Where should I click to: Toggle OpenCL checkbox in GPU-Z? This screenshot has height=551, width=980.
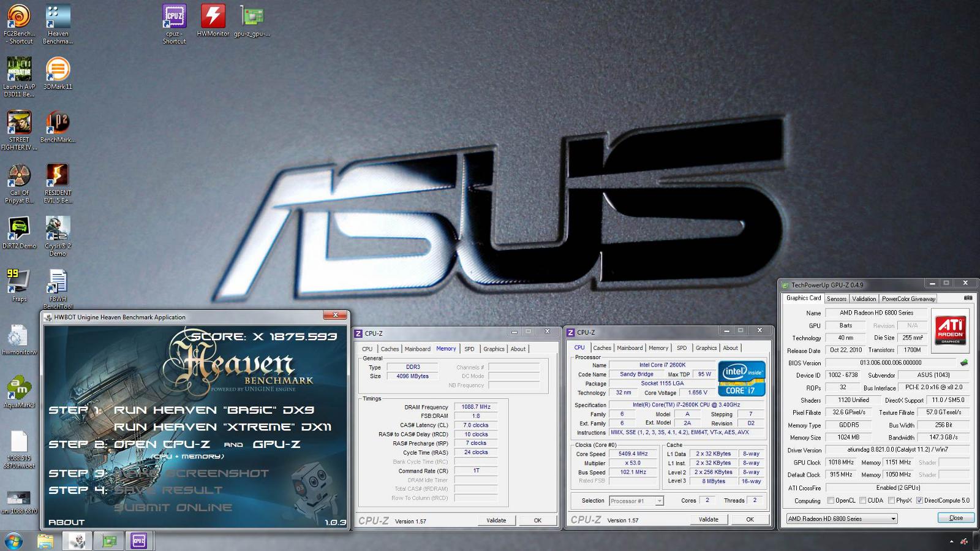tap(831, 500)
